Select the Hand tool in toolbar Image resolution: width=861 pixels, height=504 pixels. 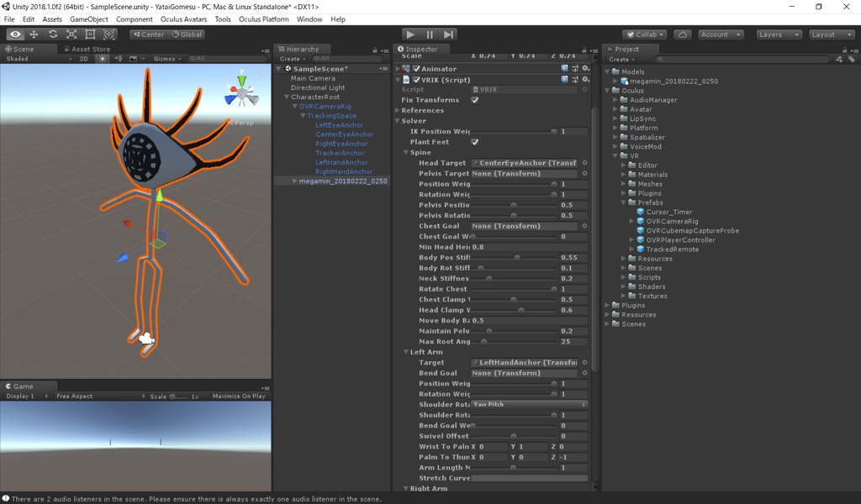[x=15, y=34]
